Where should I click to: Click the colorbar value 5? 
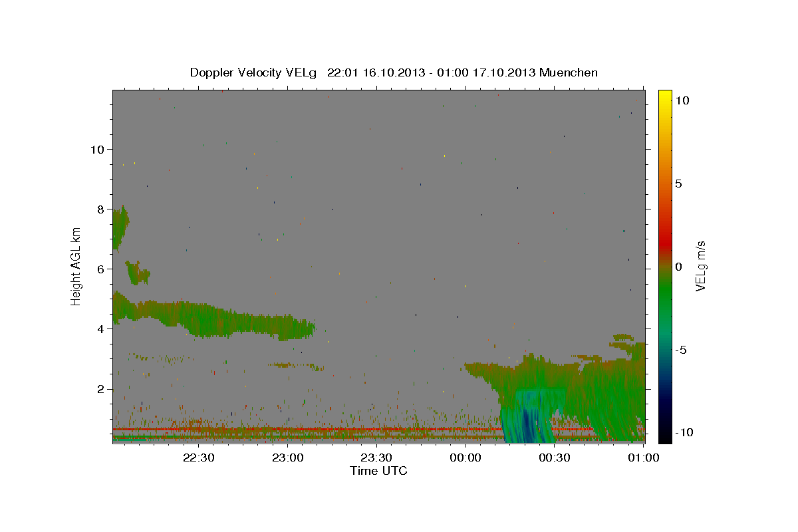click(x=678, y=184)
